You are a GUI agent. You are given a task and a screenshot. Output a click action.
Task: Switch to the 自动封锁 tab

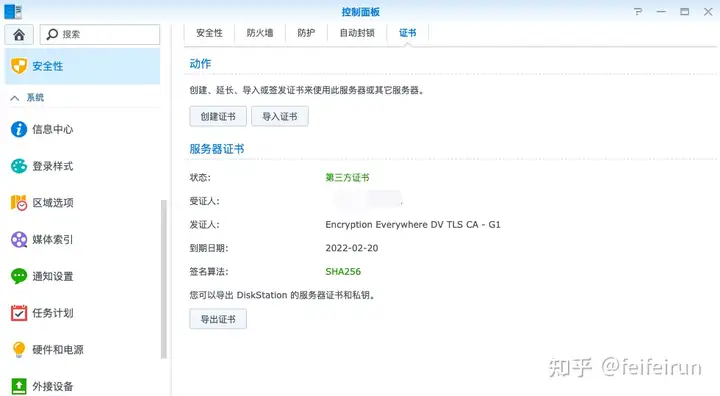pos(357,33)
